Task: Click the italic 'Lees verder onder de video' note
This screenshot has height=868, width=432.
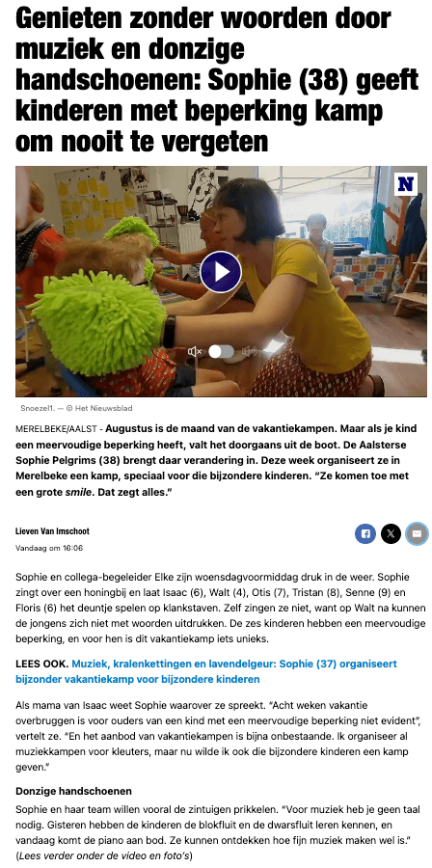Action: point(105,855)
